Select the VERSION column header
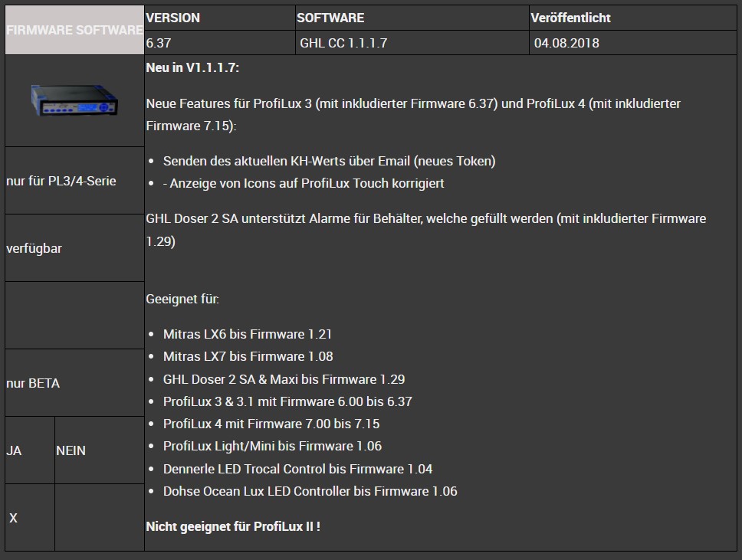Screen dimensions: 742x560 point(173,18)
